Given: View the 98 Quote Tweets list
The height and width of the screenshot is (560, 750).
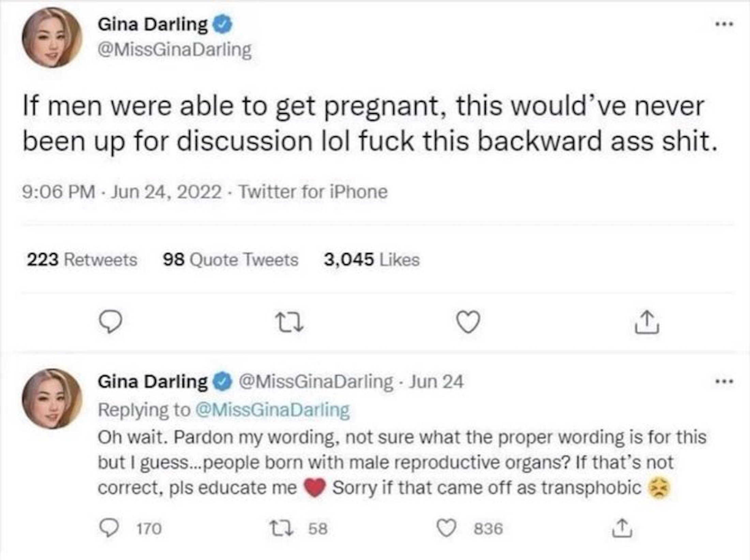Looking at the screenshot, I should (x=230, y=260).
